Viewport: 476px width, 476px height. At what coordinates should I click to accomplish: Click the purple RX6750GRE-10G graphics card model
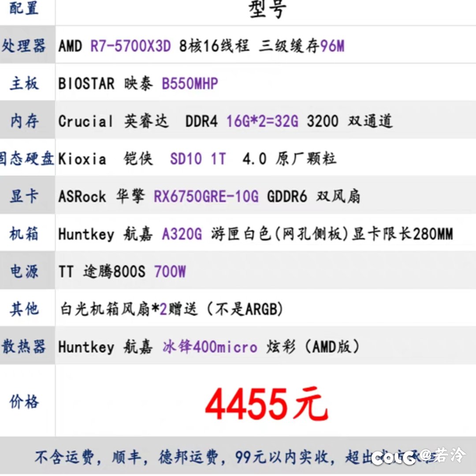[206, 196]
